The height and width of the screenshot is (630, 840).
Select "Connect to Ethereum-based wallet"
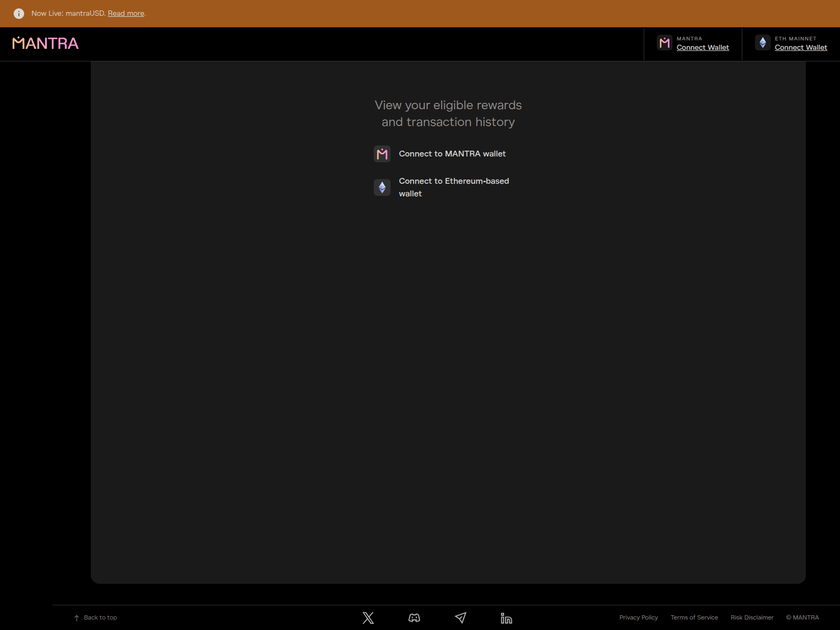pos(454,187)
